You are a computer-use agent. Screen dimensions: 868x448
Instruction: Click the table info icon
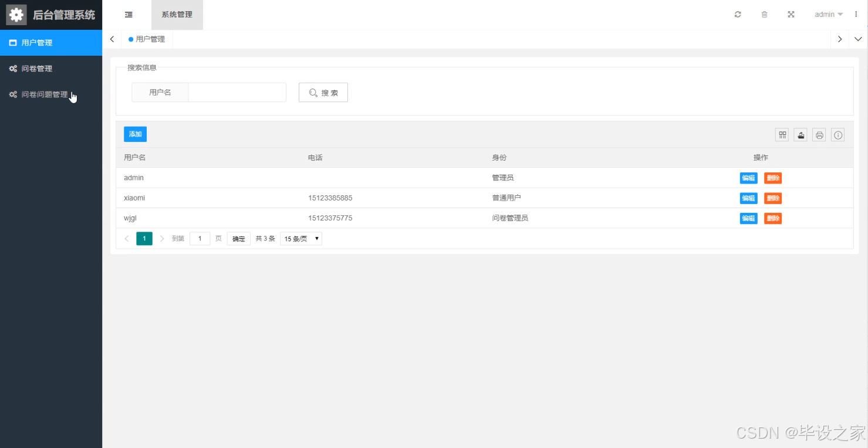[838, 135]
